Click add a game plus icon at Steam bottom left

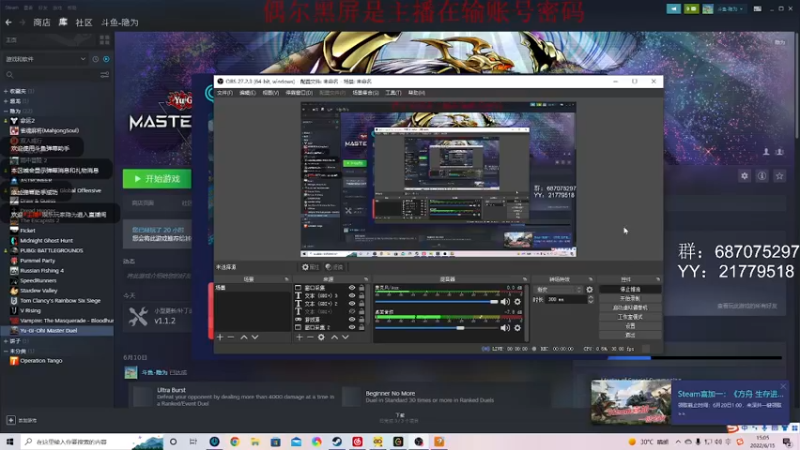click(x=11, y=420)
